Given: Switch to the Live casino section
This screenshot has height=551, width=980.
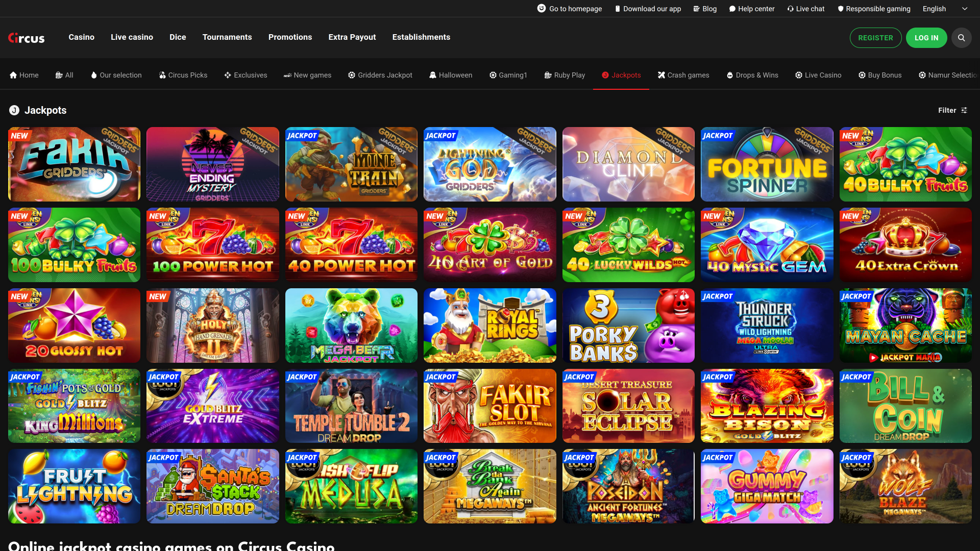Looking at the screenshot, I should coord(132,37).
